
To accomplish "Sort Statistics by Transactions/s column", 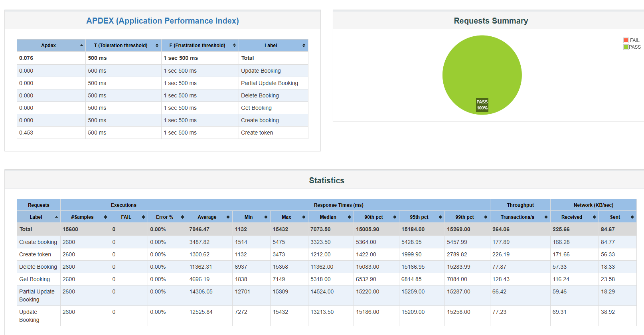I will [x=520, y=217].
